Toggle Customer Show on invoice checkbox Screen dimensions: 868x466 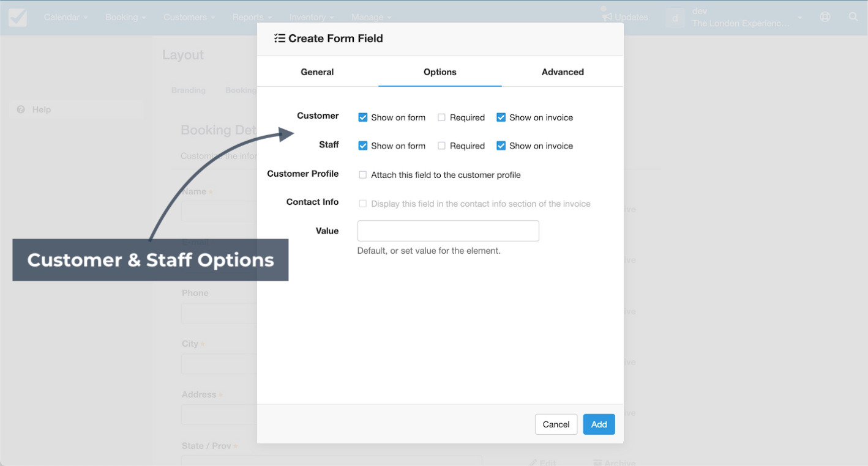(x=501, y=117)
